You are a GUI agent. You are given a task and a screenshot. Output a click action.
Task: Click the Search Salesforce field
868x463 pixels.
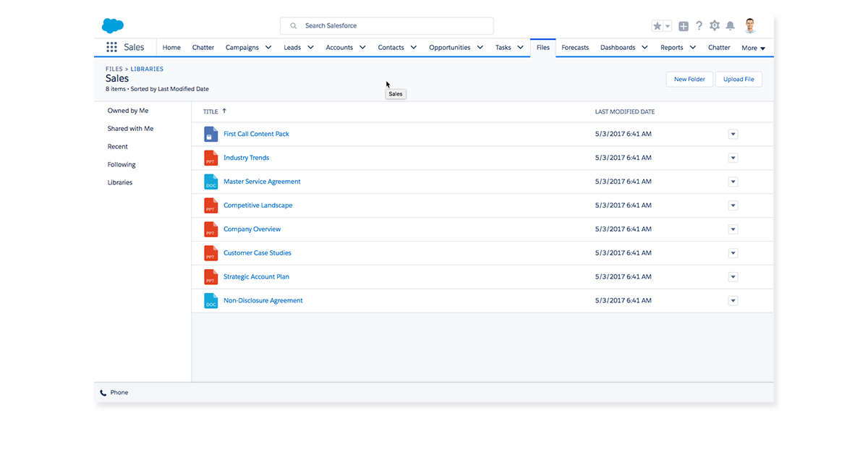[x=387, y=26]
